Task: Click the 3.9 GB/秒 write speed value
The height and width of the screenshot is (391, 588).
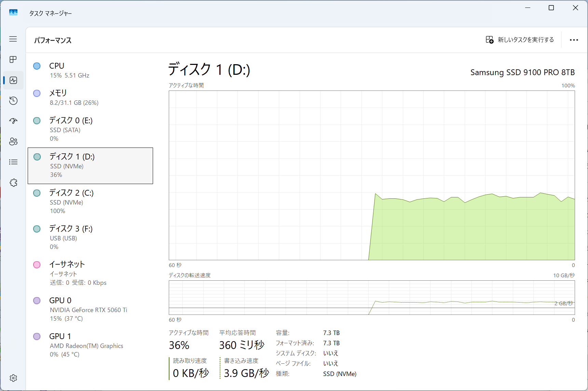Action: coord(247,373)
